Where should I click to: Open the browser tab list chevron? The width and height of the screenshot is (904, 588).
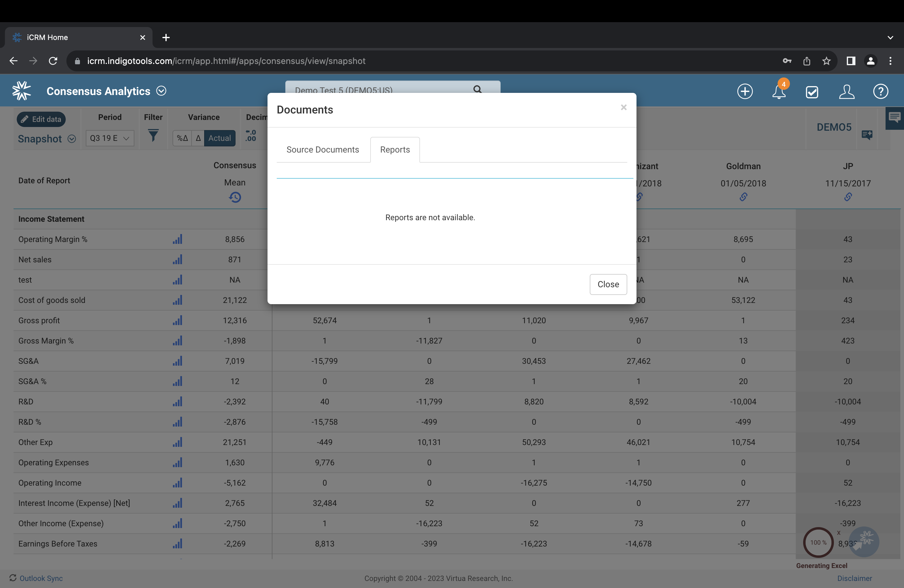890,37
